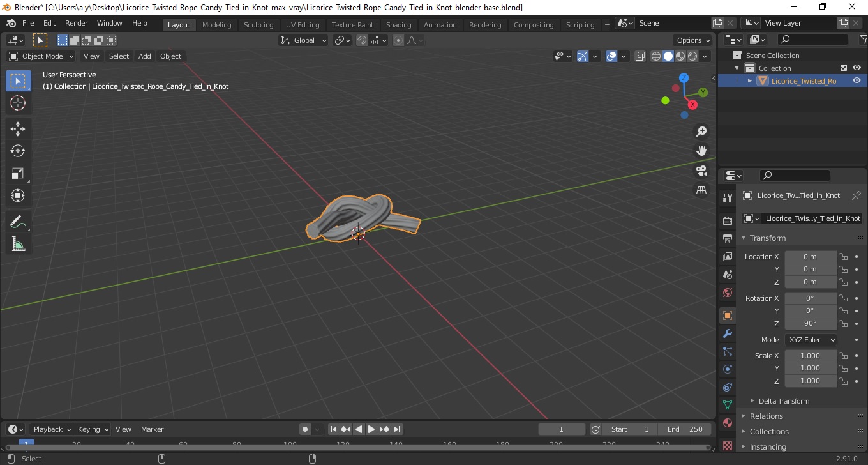The width and height of the screenshot is (868, 465).
Task: Hide Licorice_Twisted_Ro object with eye icon
Action: click(x=857, y=80)
